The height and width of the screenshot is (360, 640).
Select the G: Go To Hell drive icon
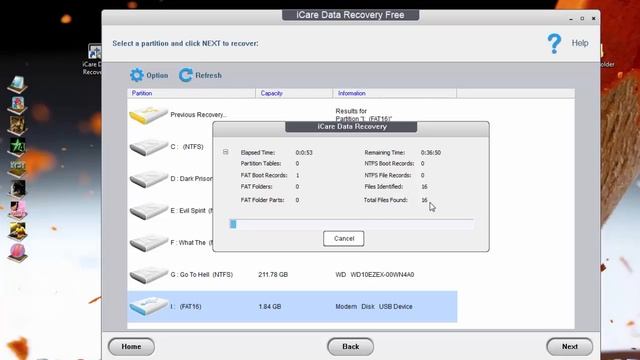pos(148,274)
